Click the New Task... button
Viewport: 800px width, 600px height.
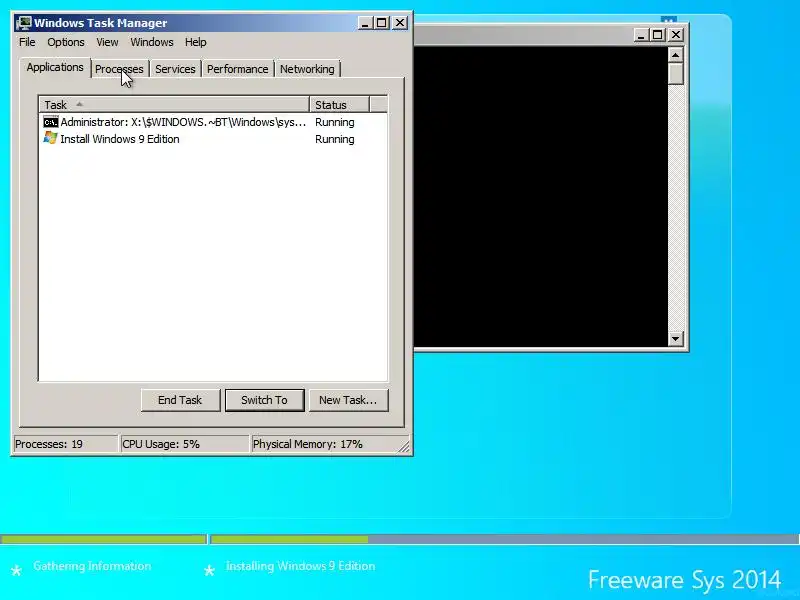click(348, 400)
